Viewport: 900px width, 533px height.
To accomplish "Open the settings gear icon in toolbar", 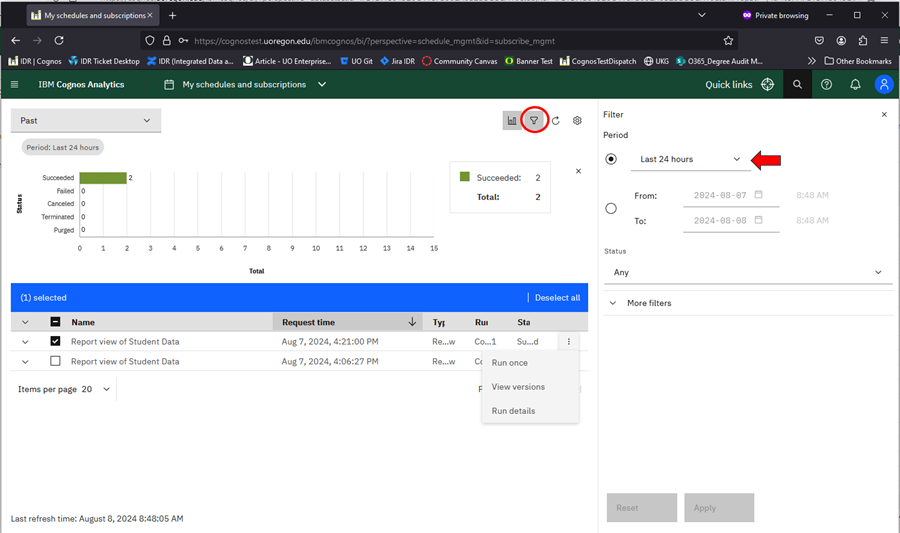I will [x=577, y=120].
